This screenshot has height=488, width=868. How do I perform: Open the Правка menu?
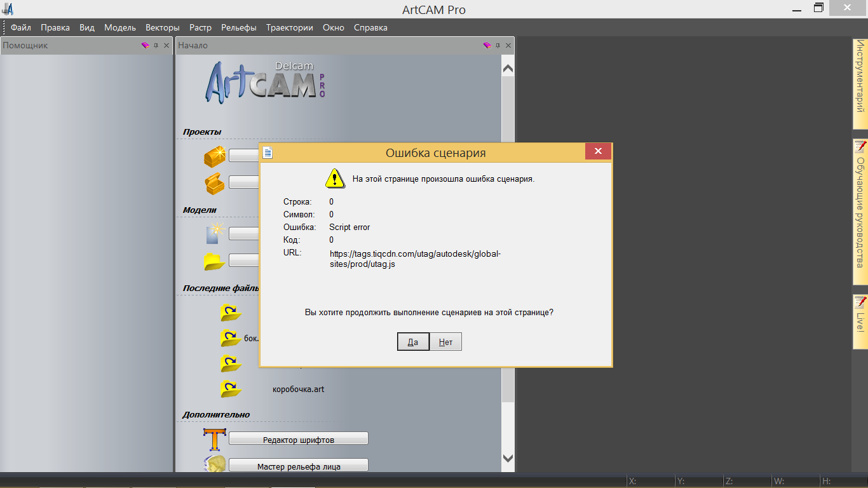tap(55, 27)
